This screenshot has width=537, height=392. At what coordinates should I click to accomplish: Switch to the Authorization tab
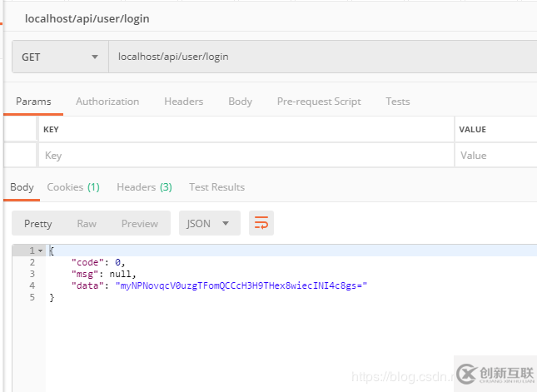[107, 102]
